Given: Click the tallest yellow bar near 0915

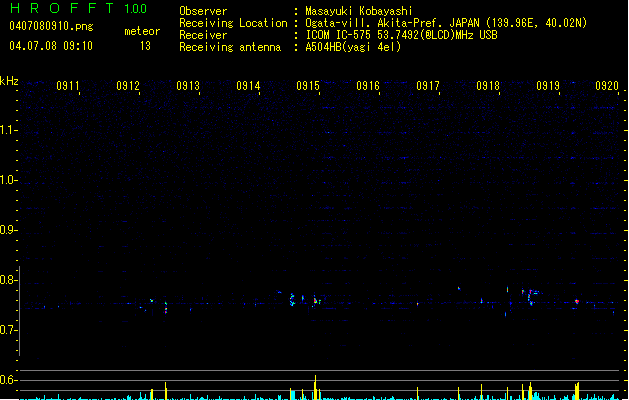Looking at the screenshot, I should [x=315, y=387].
